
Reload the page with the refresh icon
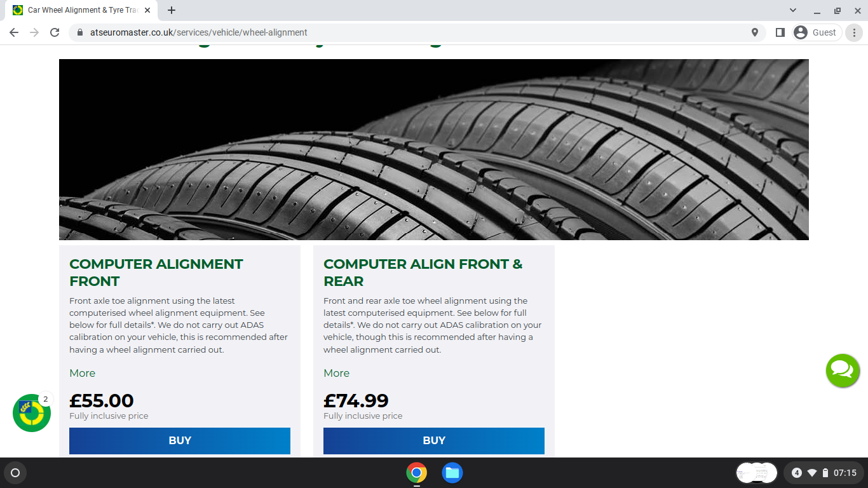pos(55,32)
